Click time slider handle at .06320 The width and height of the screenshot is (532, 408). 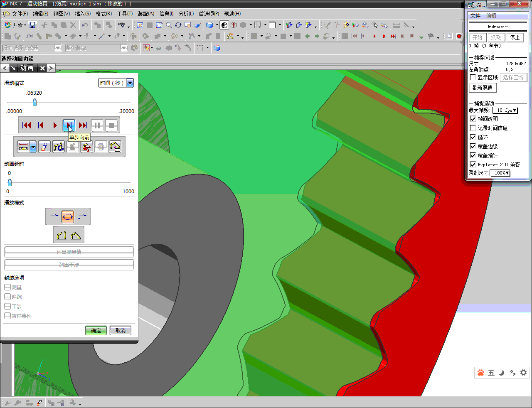click(x=34, y=102)
